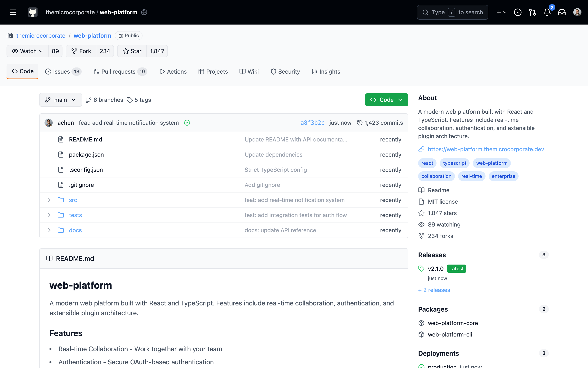Go to GitHub home via logo

(x=32, y=12)
